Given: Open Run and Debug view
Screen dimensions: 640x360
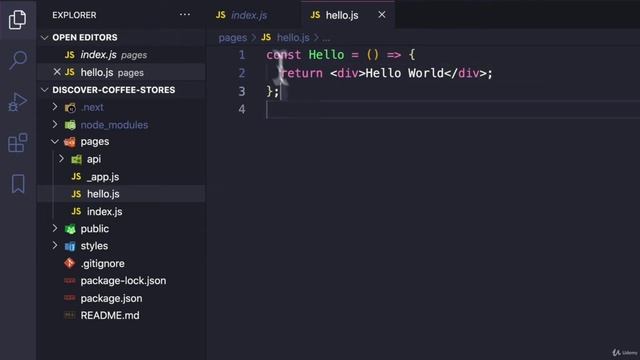Looking at the screenshot, I should tap(18, 101).
